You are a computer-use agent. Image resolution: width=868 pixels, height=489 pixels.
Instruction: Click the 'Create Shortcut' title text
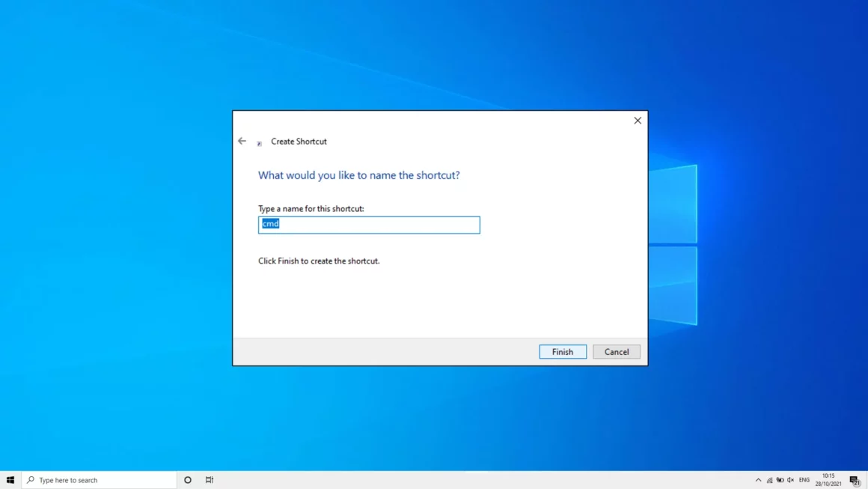tap(299, 142)
